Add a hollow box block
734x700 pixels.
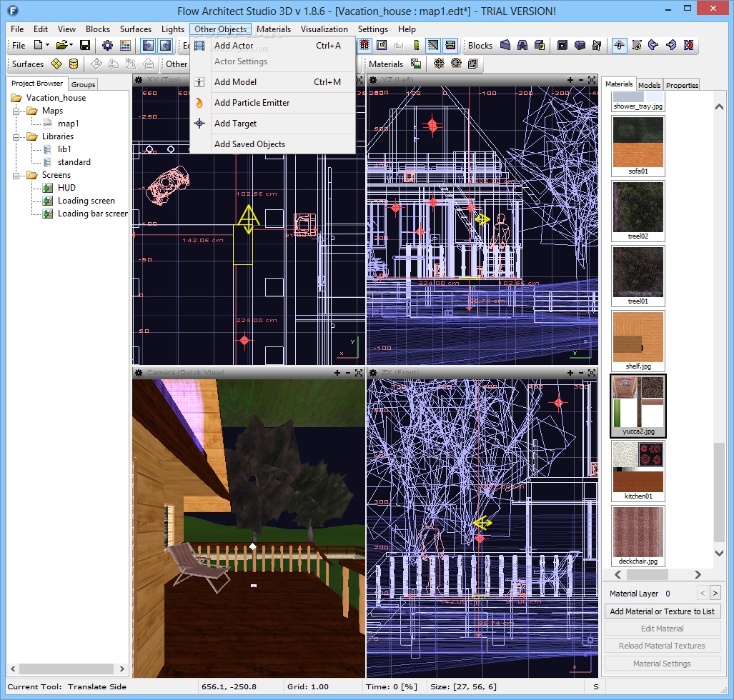(562, 46)
